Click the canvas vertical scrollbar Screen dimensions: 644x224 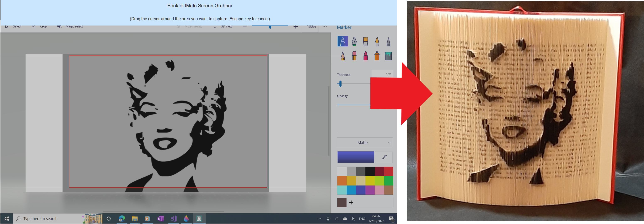pyautogui.click(x=329, y=121)
